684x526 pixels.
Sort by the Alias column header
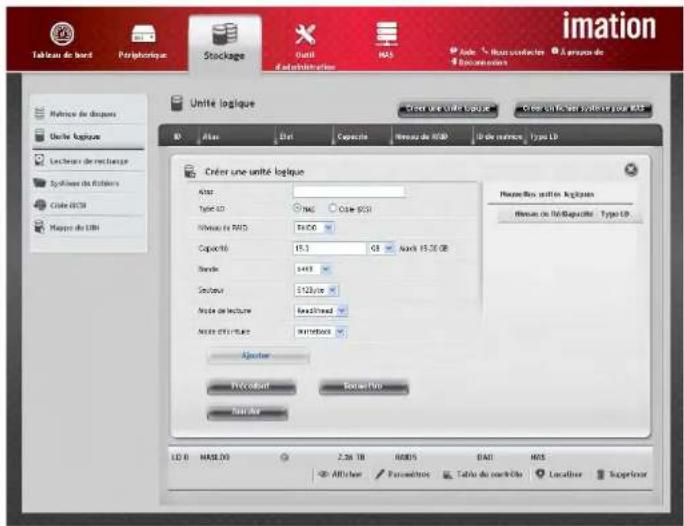(x=211, y=137)
